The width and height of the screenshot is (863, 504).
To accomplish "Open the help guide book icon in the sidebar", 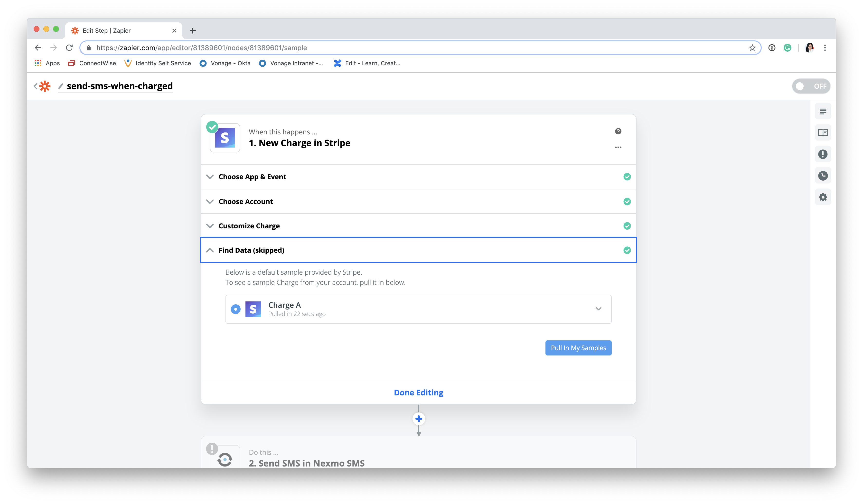I will [823, 132].
